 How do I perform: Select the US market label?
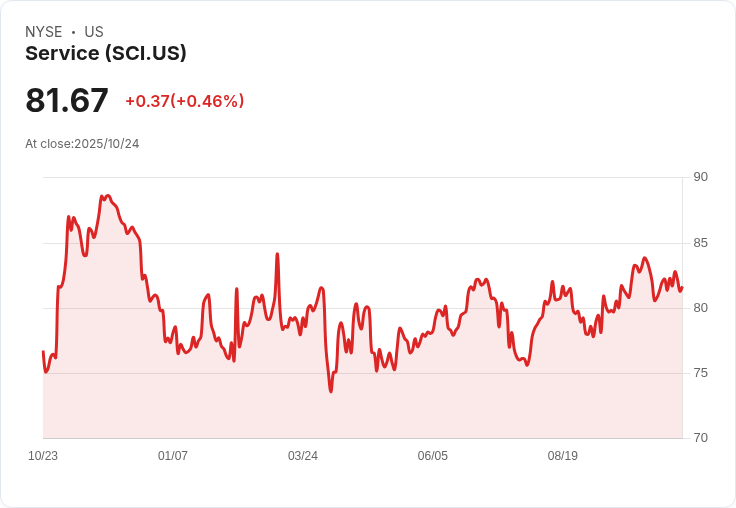coord(94,32)
